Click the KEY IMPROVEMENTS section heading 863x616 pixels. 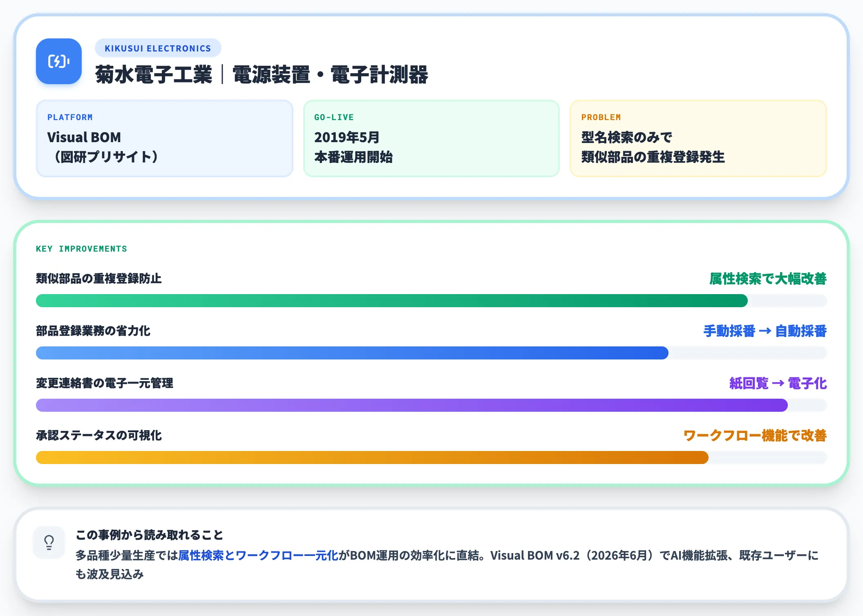pos(81,249)
